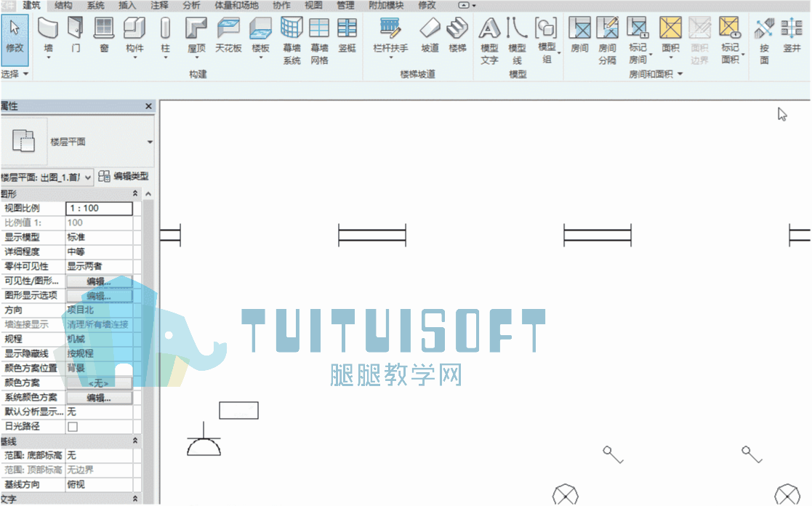Screen dimensions: 812x506
Task: Select the Shaft (竖井) opening tool
Action: pyautogui.click(x=792, y=34)
